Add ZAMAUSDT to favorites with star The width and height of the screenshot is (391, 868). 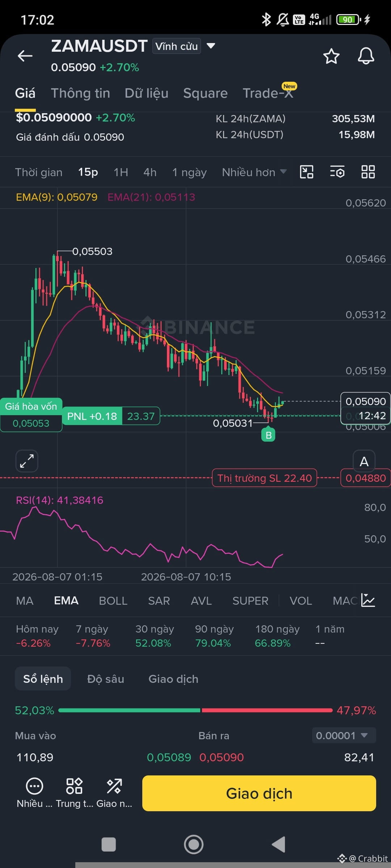pos(331,56)
